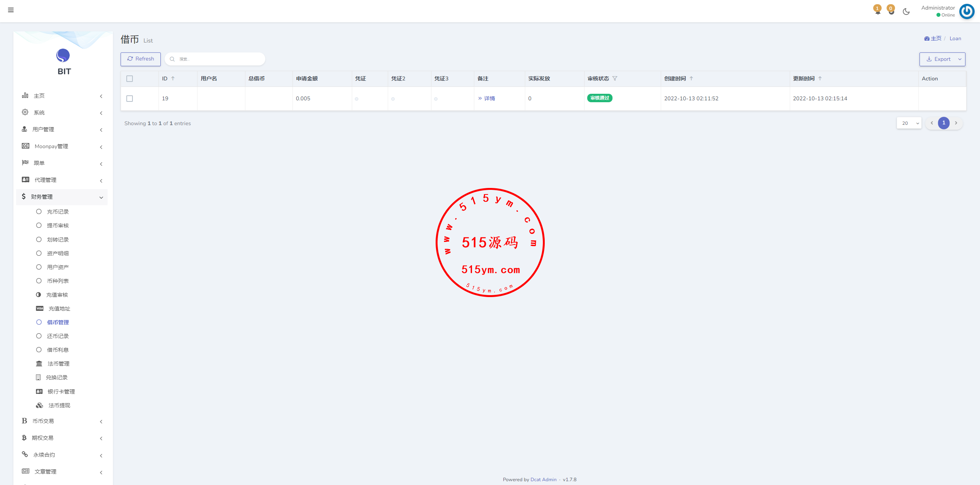Open the 还币记录 menu item
The image size is (980, 485).
point(58,336)
